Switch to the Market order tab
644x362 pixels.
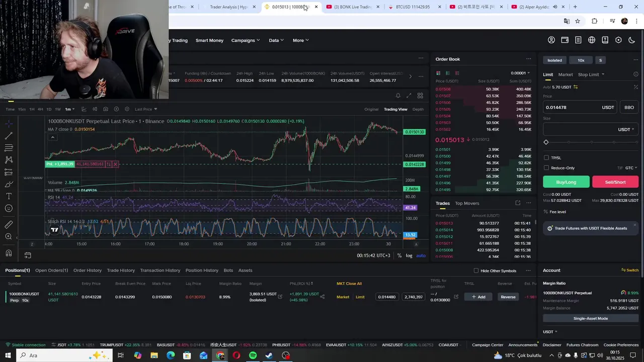tap(566, 74)
